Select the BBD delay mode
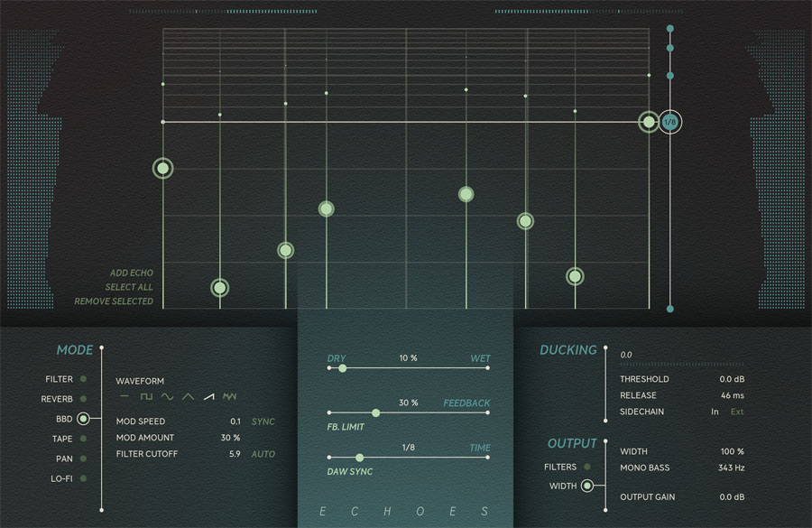The height and width of the screenshot is (528, 812). [86, 419]
